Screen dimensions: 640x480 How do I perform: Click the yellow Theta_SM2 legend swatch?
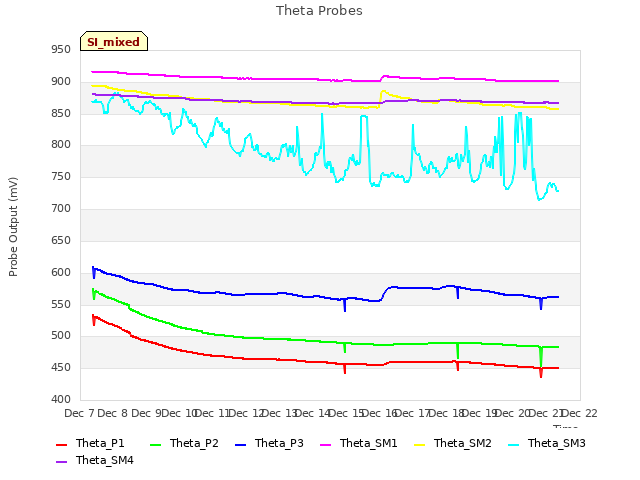(x=420, y=444)
